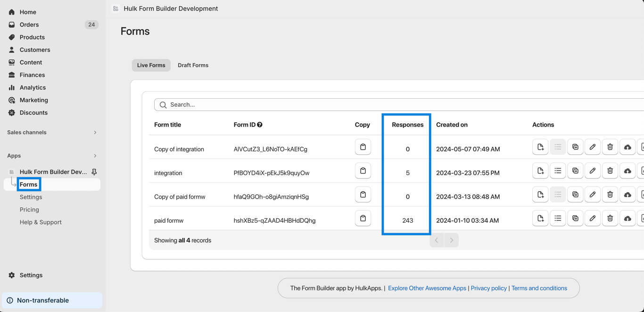Duplicate the Copy of integration form

[x=575, y=147]
